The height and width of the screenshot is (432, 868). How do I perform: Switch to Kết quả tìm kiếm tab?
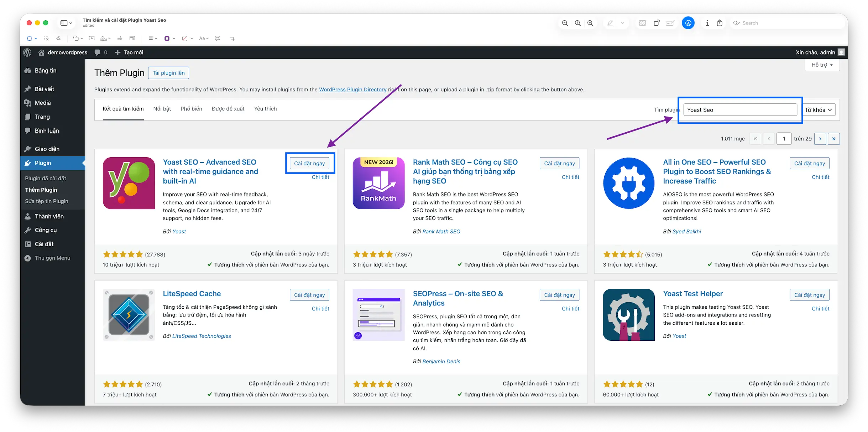pyautogui.click(x=123, y=109)
